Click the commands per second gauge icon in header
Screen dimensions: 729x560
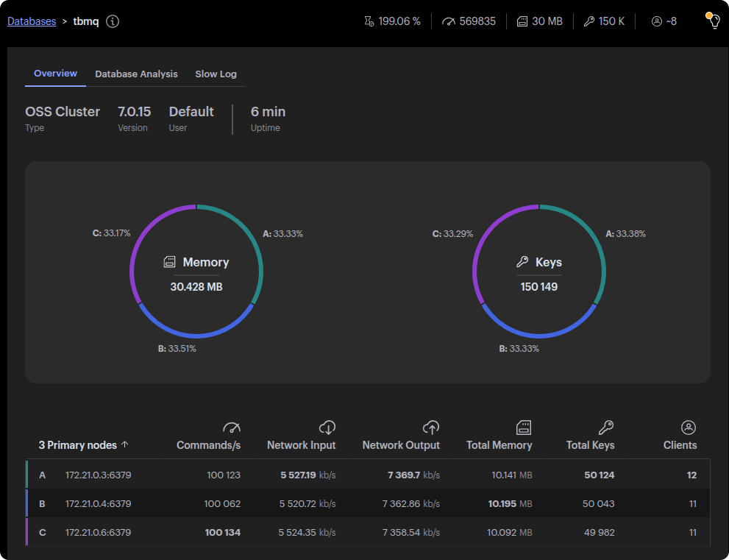point(449,21)
